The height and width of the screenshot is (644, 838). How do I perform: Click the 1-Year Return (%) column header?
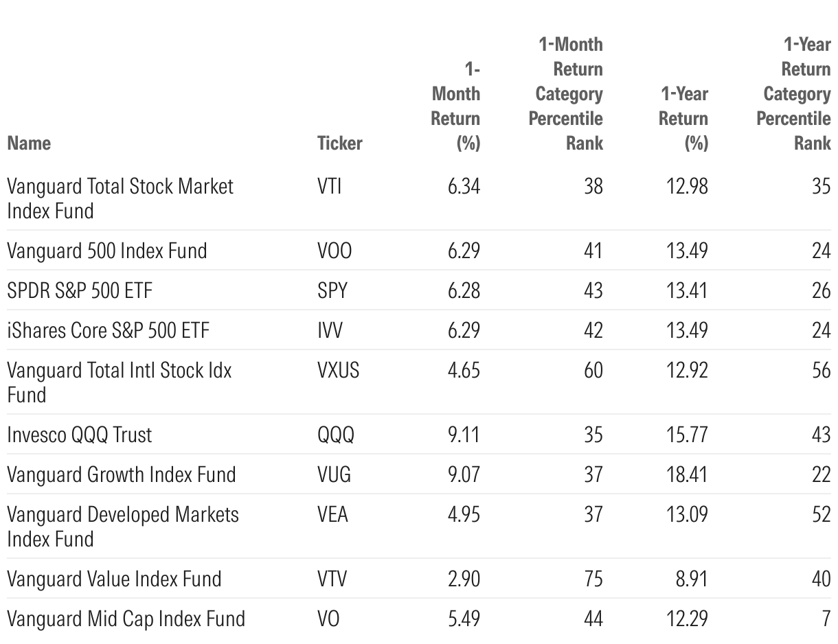pyautogui.click(x=683, y=118)
